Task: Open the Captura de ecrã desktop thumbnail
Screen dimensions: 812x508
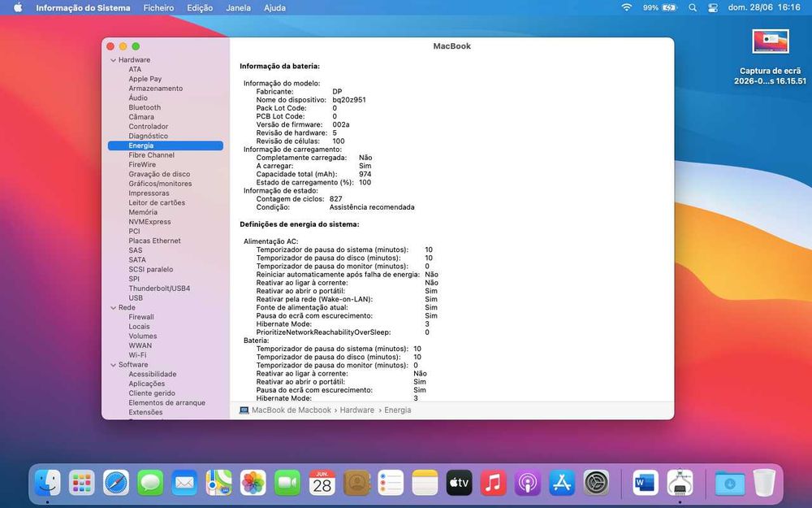Action: tap(771, 41)
